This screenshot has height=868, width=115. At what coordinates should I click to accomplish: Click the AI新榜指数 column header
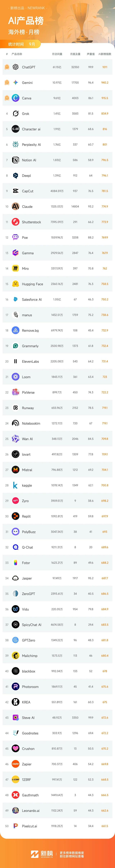[x=105, y=54]
